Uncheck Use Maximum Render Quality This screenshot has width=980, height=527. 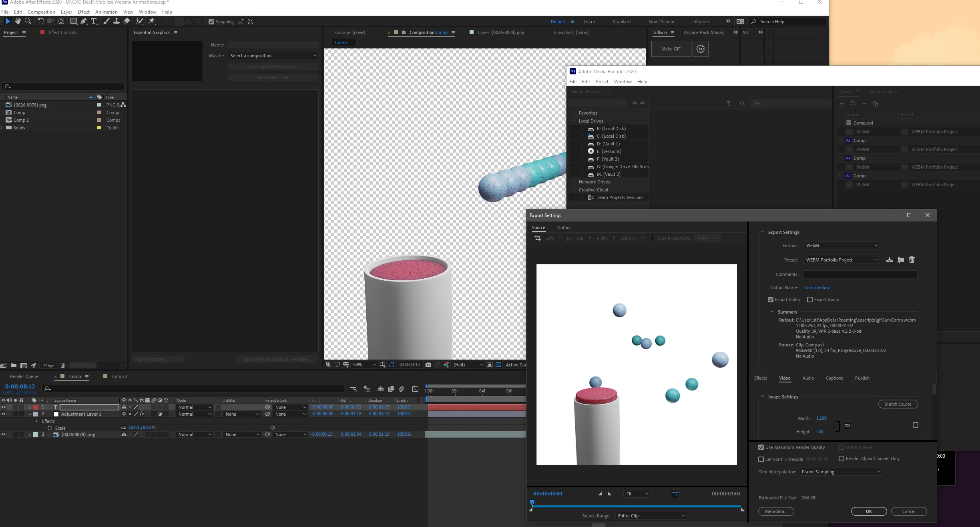coord(761,447)
